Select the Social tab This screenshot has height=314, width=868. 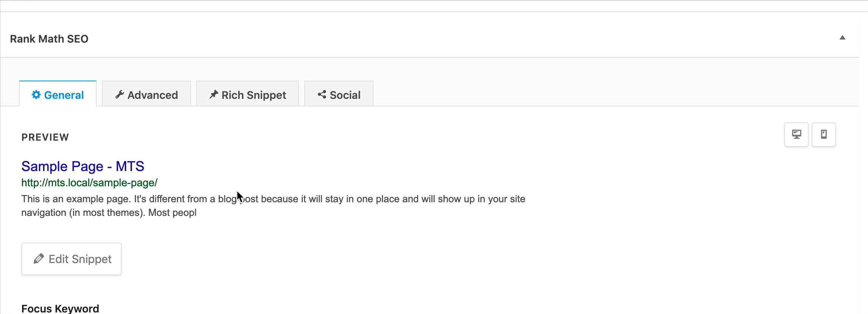339,94
